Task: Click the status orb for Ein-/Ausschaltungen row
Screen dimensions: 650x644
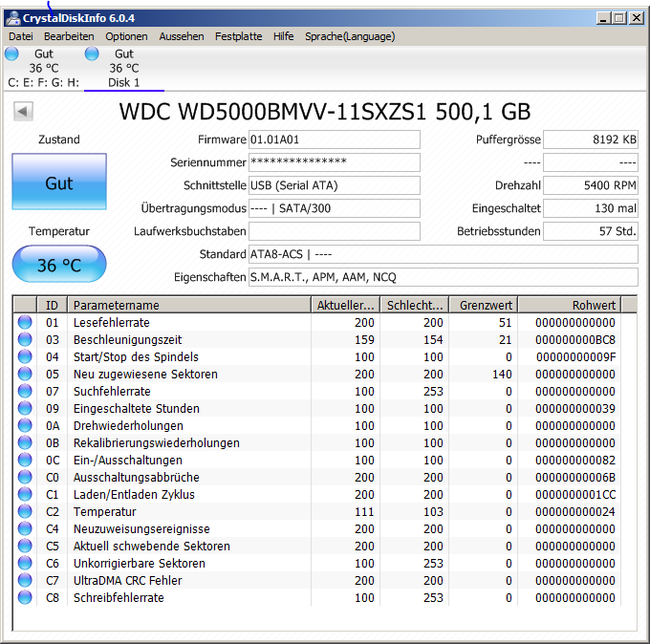Action: click(x=25, y=460)
